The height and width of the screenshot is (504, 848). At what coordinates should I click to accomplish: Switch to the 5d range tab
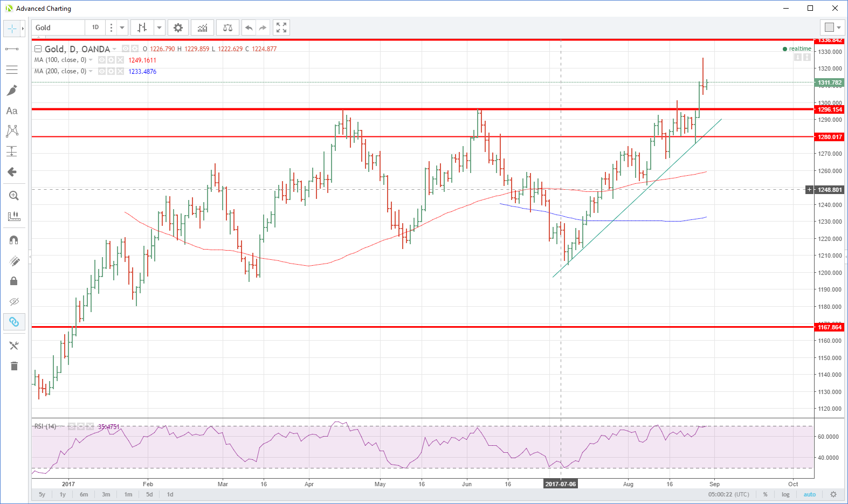click(149, 494)
